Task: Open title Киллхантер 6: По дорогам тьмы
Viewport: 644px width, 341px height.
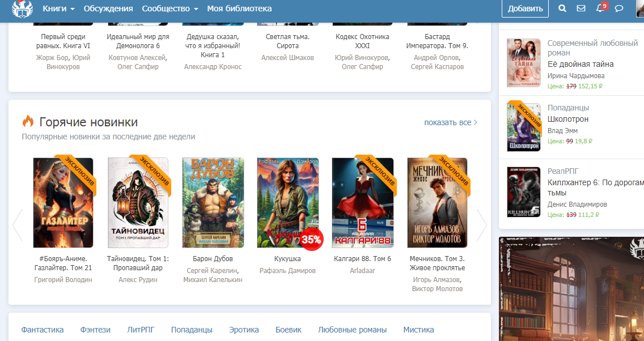Action: tap(596, 187)
